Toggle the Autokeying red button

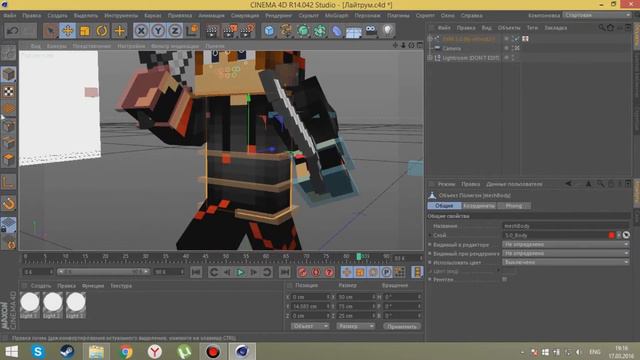(x=316, y=272)
